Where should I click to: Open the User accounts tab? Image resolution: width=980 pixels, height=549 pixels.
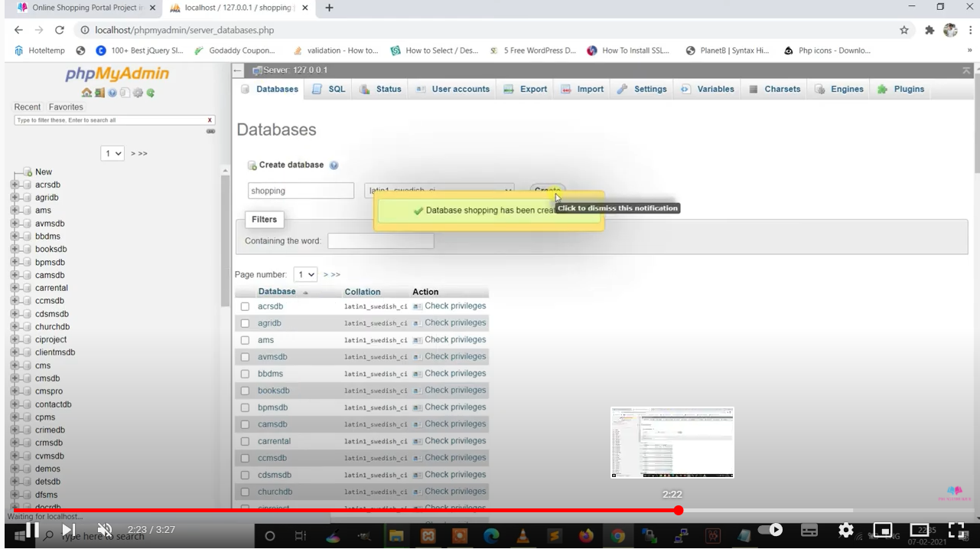453,89
